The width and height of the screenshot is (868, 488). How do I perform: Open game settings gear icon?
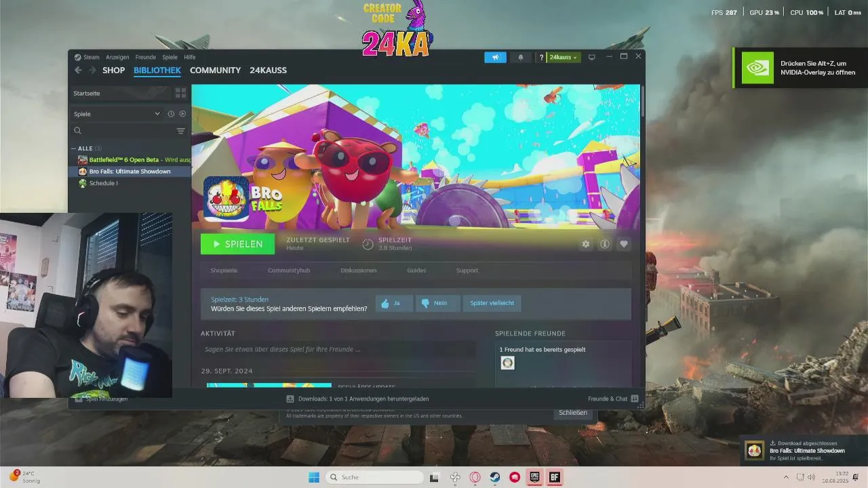click(586, 244)
